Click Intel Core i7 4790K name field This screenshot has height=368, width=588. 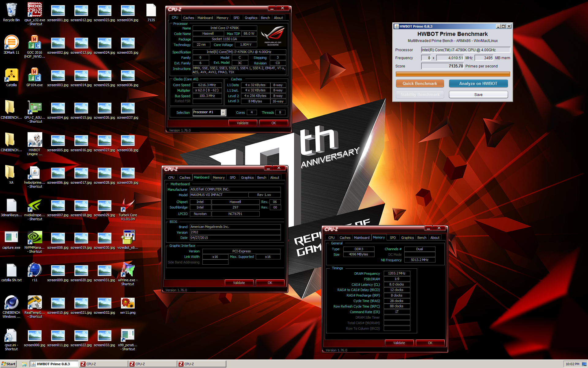[x=224, y=28]
